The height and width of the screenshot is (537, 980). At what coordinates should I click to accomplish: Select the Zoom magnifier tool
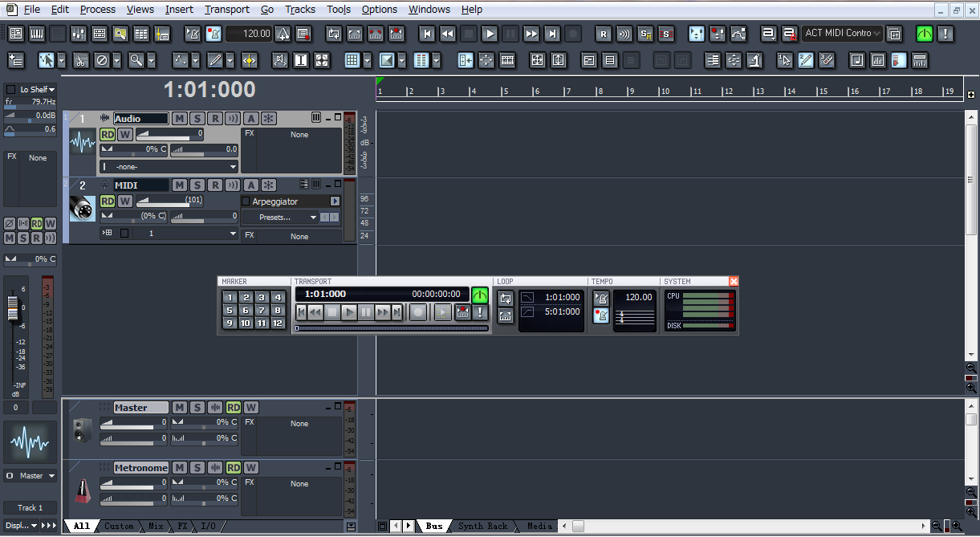click(136, 60)
